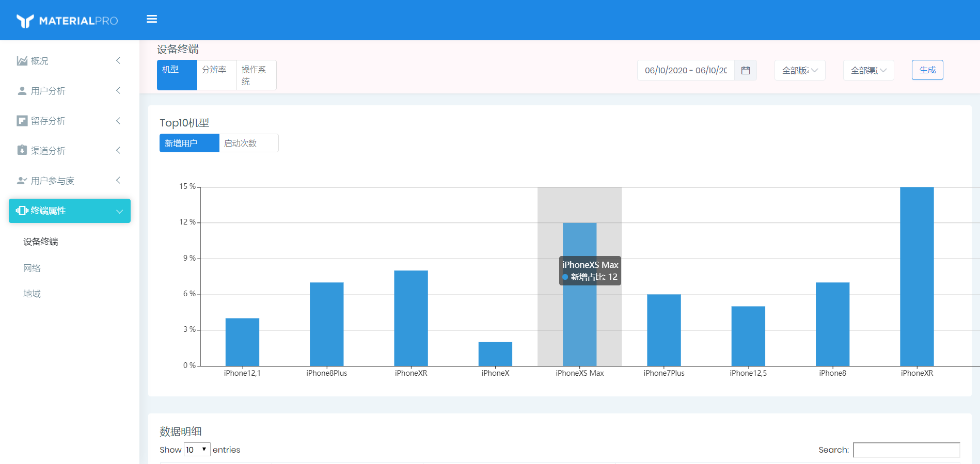Select the 机型 tab
This screenshot has height=464, width=980.
(x=177, y=75)
